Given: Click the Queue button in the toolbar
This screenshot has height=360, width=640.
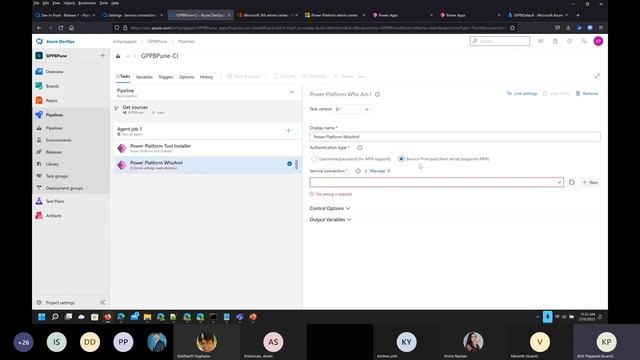Looking at the screenshot, I should (x=344, y=76).
